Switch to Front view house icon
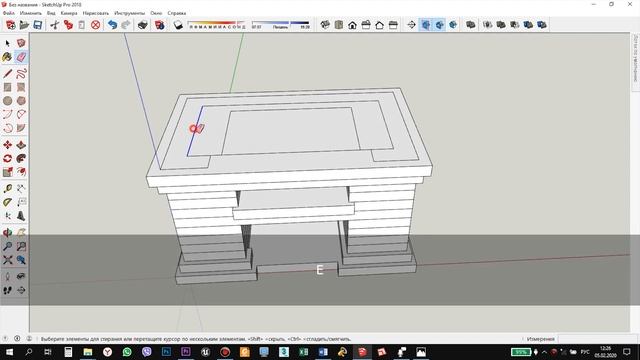Viewport: 640px width, 360px height. coord(352,25)
